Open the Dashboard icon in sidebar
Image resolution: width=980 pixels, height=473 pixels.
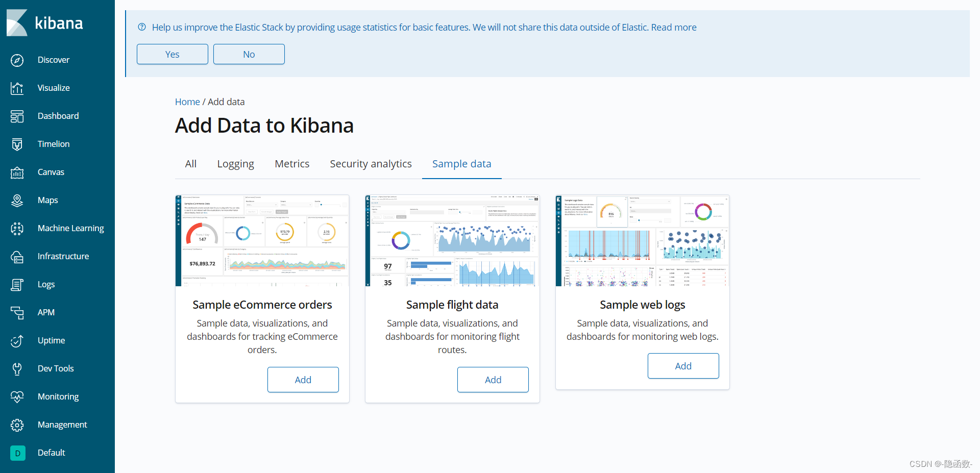point(17,116)
